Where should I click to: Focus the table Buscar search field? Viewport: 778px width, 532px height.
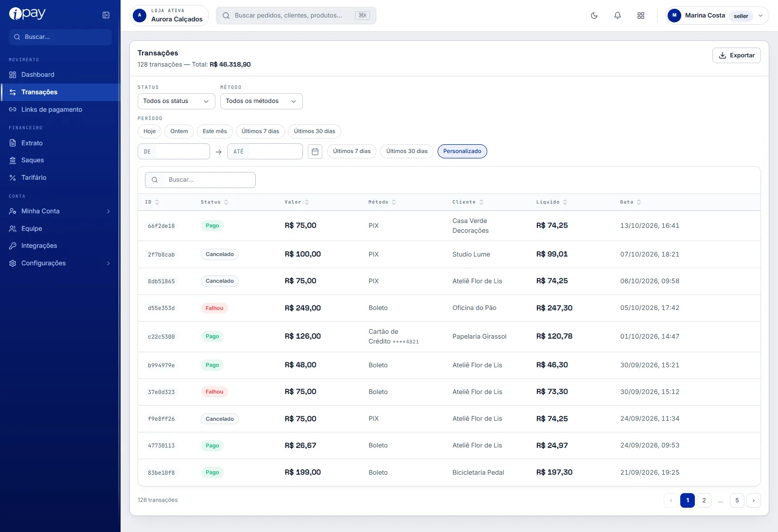pyautogui.click(x=200, y=180)
